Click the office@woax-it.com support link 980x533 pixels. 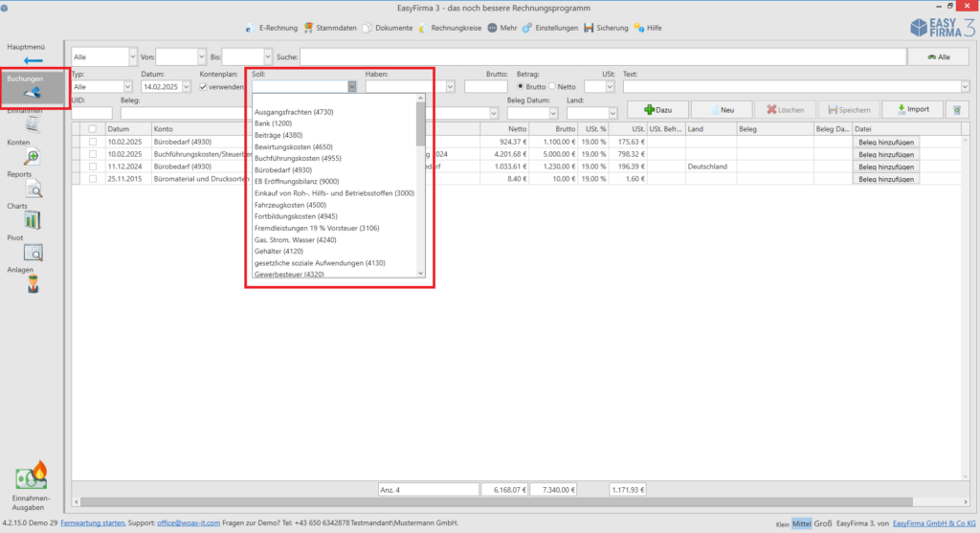click(x=189, y=523)
